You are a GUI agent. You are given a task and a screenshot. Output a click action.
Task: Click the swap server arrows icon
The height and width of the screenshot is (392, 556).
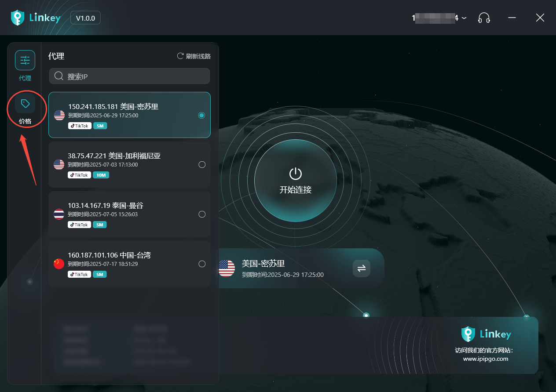coord(361,269)
